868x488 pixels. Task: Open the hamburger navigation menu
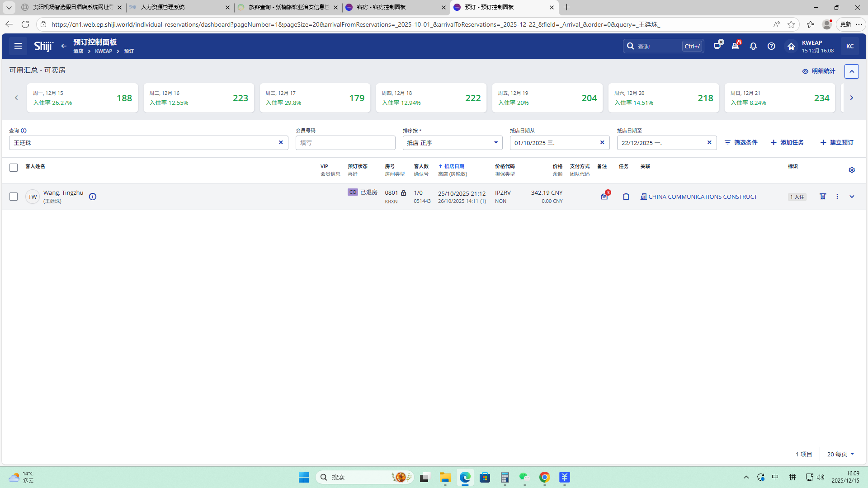(18, 46)
